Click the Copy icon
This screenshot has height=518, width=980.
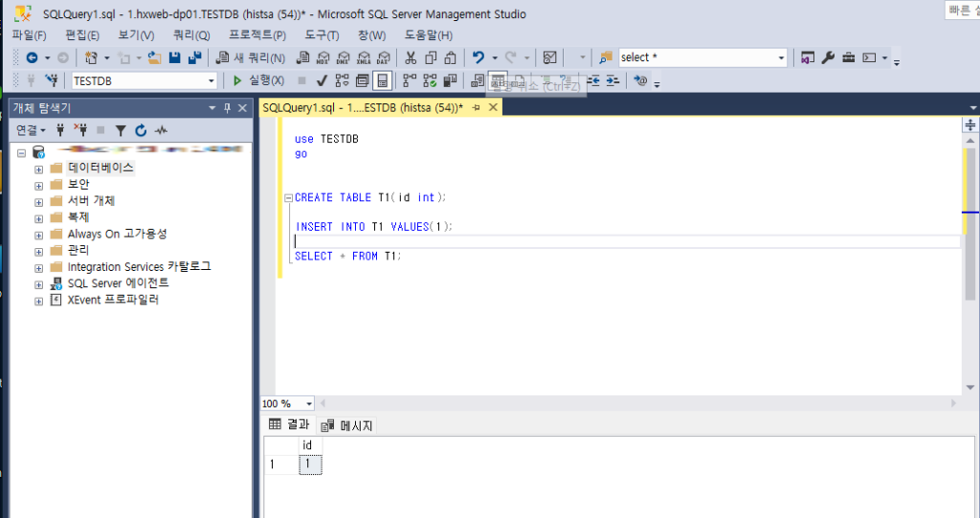click(x=431, y=57)
